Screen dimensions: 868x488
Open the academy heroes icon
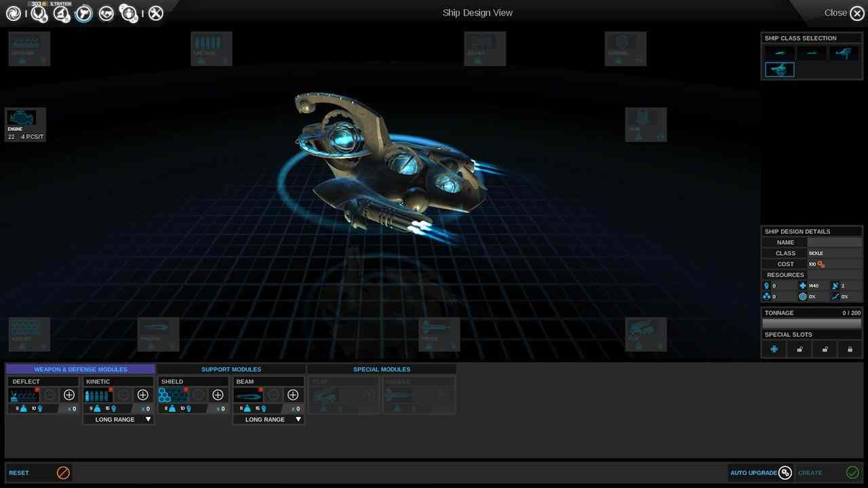click(x=129, y=13)
